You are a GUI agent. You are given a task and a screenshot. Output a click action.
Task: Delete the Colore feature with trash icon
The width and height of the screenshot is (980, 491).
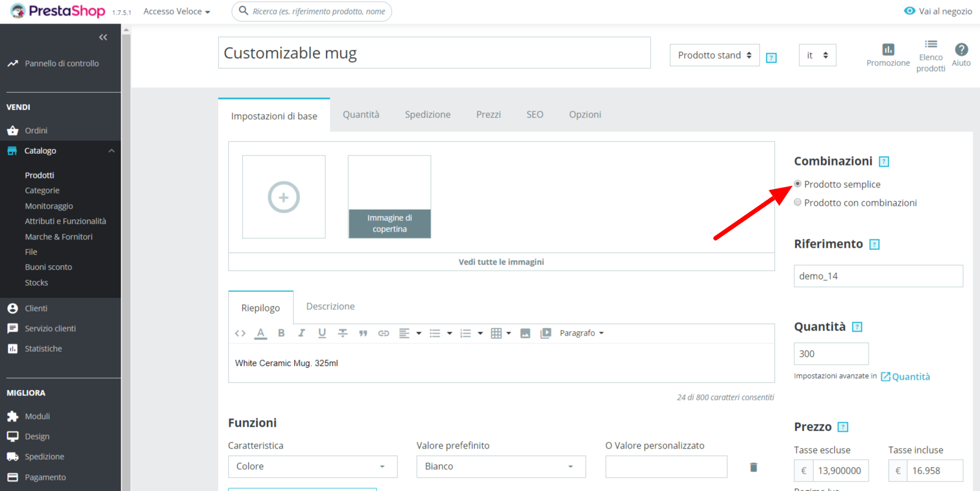tap(754, 467)
